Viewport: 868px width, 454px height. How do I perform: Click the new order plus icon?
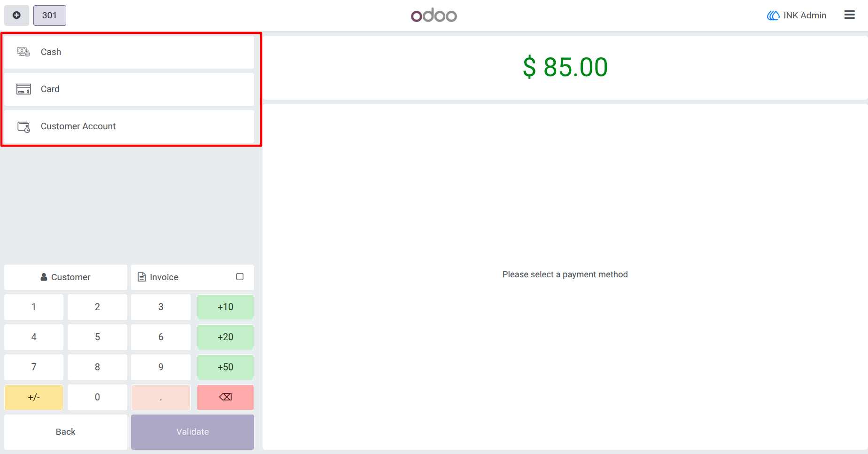[x=16, y=16]
